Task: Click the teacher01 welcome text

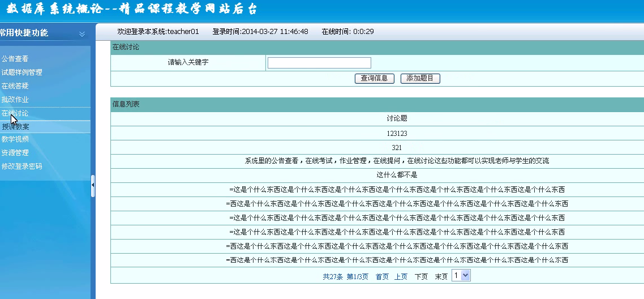Action: tap(158, 32)
